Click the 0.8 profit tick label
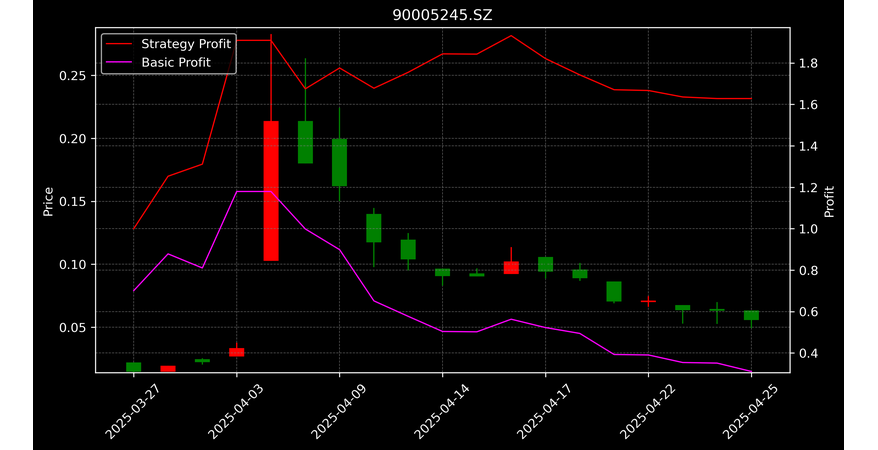This screenshot has height=450, width=878. coord(807,270)
